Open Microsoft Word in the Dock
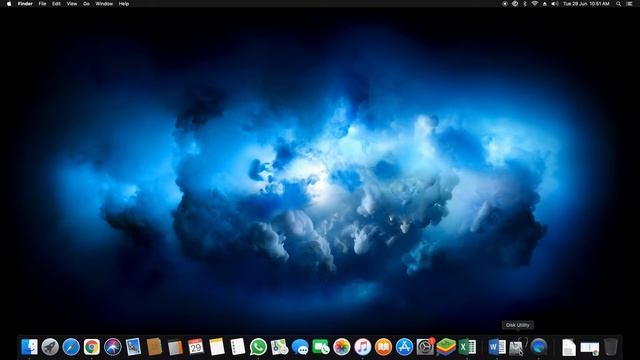The width and height of the screenshot is (640, 360). pyautogui.click(x=497, y=347)
